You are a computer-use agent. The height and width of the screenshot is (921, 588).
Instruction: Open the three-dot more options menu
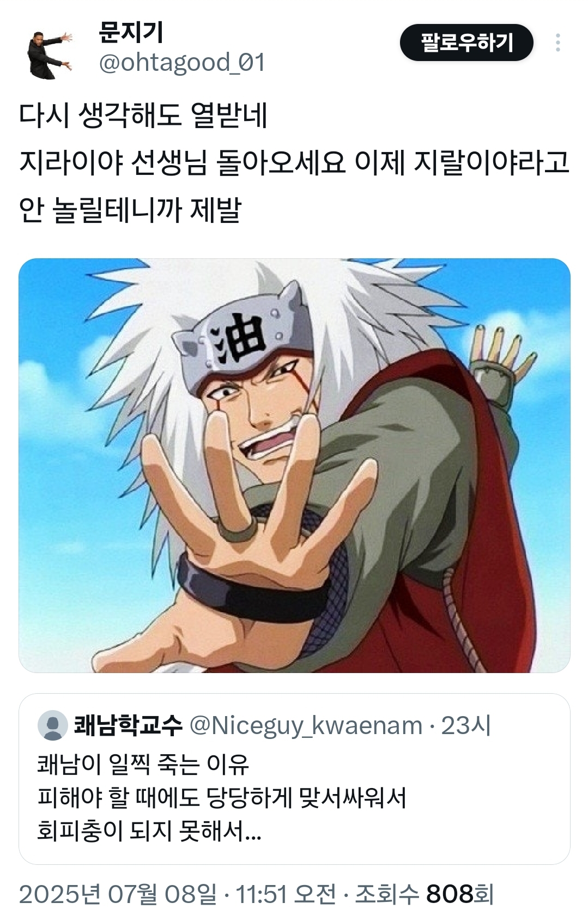pos(557,43)
